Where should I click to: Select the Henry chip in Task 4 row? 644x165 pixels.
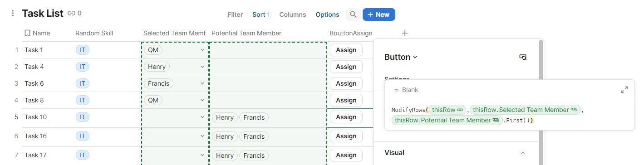coord(157,67)
